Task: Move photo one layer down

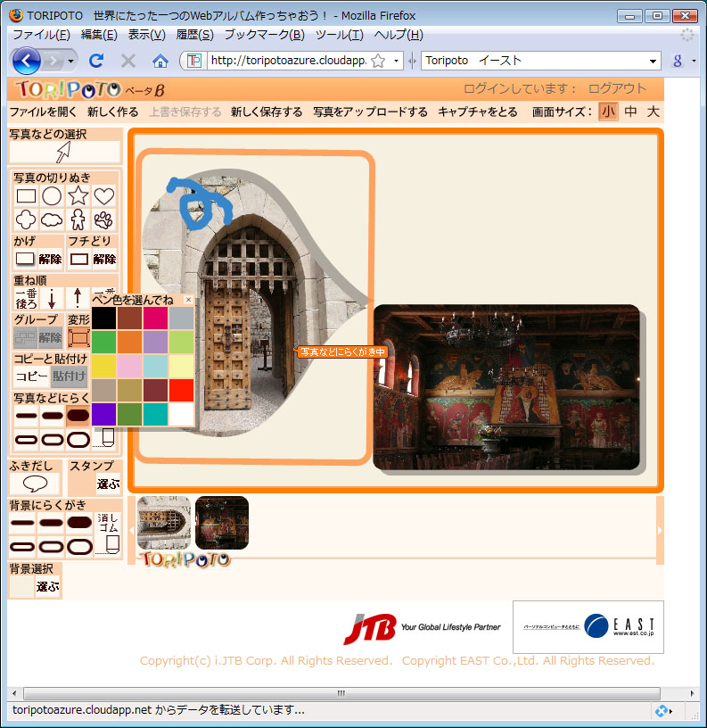Action: pos(52,299)
